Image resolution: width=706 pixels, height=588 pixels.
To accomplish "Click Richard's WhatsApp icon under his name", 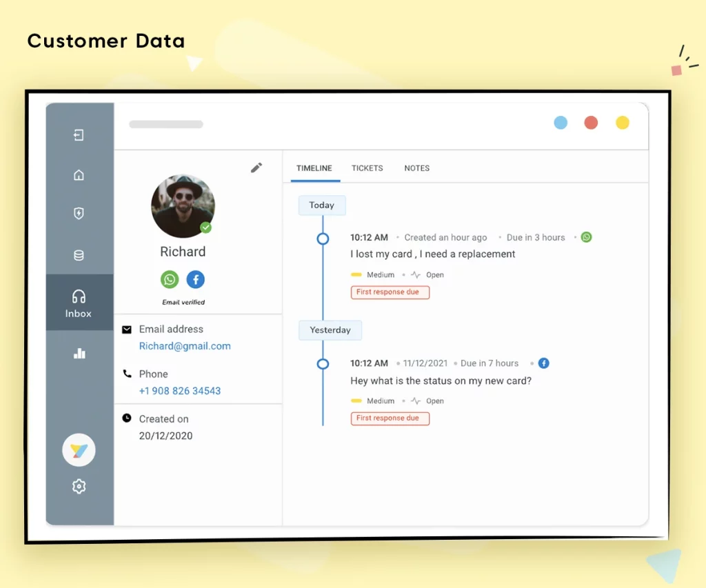I will pos(170,280).
